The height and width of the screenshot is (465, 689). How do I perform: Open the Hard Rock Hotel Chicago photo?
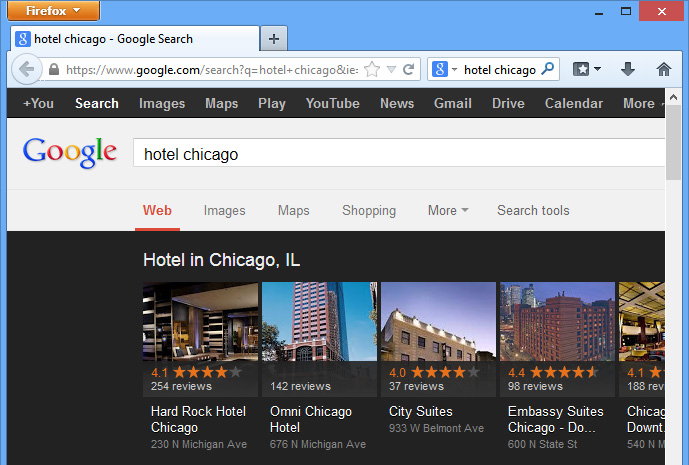tap(200, 321)
